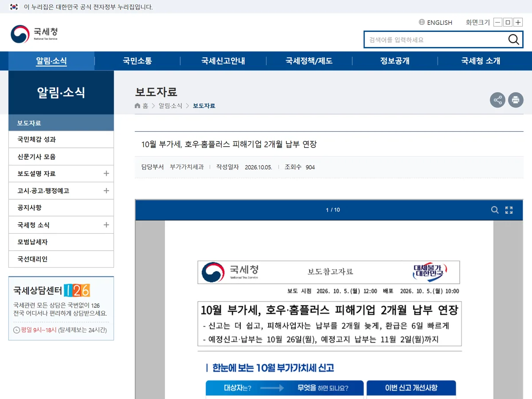Click the 부가가치세과 department text
This screenshot has width=532, height=399.
pyautogui.click(x=187, y=167)
